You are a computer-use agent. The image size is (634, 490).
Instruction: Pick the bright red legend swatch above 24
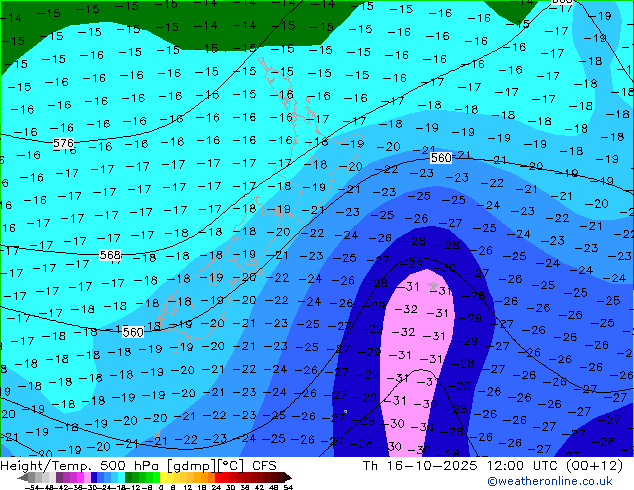click(218, 477)
